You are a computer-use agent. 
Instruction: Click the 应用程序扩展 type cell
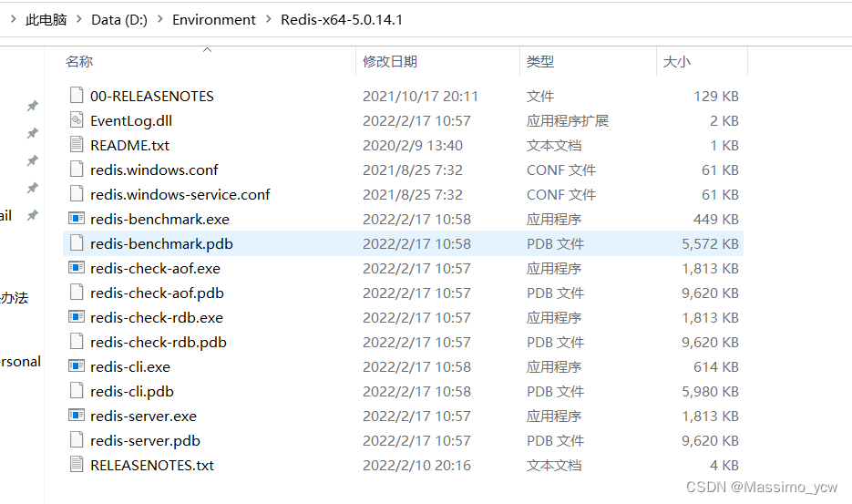(568, 120)
